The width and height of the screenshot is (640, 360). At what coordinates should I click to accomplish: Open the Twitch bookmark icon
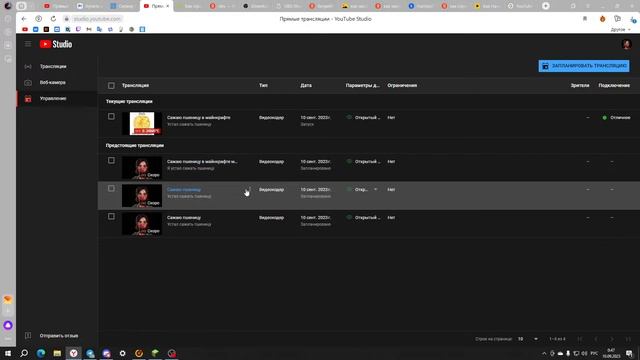coord(78,29)
